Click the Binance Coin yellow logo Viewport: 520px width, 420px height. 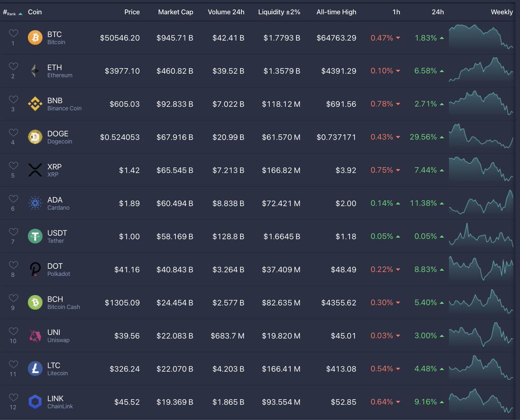(x=35, y=104)
